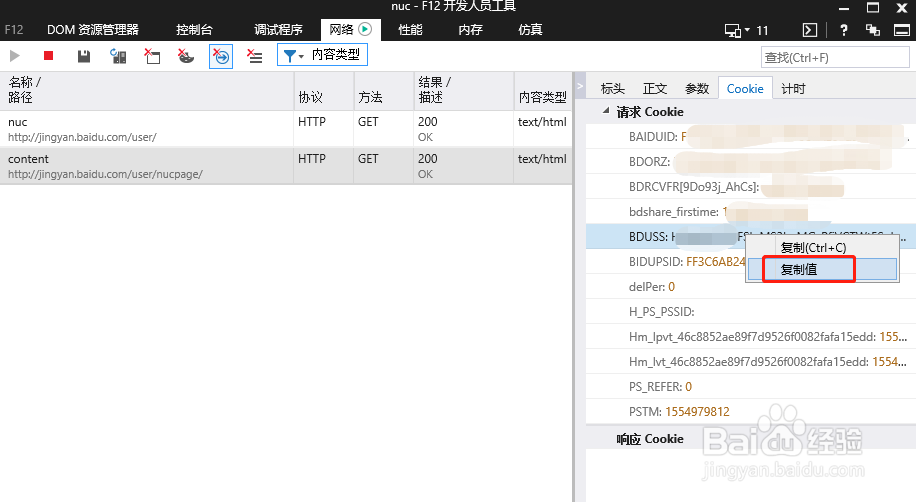
Task: Choose 复制(Ctrl+C) in context menu
Action: 821,248
